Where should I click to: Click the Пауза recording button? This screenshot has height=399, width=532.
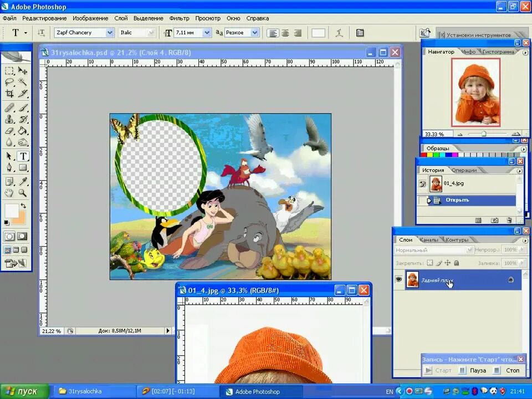473,370
